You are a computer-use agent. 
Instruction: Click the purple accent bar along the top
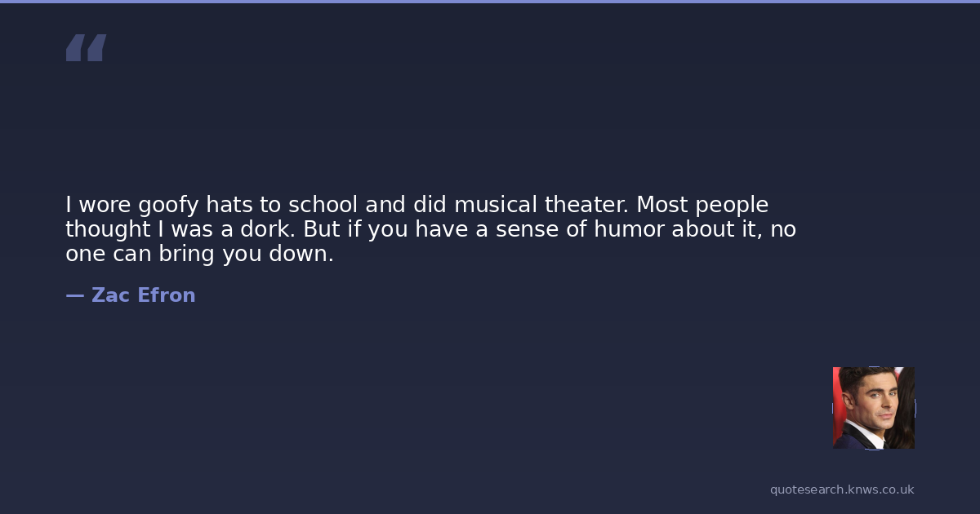click(x=490, y=2)
